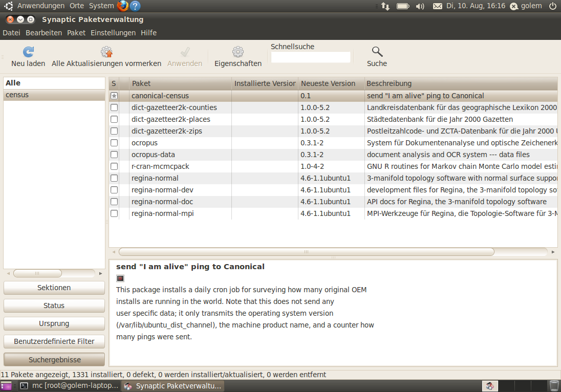Click the sidebar horizontal scrollbar thumb
This screenshot has height=392, width=561.
click(37, 273)
